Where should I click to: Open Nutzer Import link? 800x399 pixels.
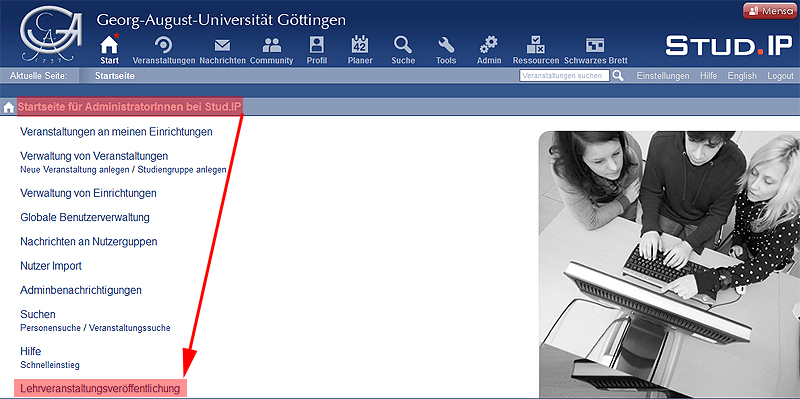tap(51, 266)
